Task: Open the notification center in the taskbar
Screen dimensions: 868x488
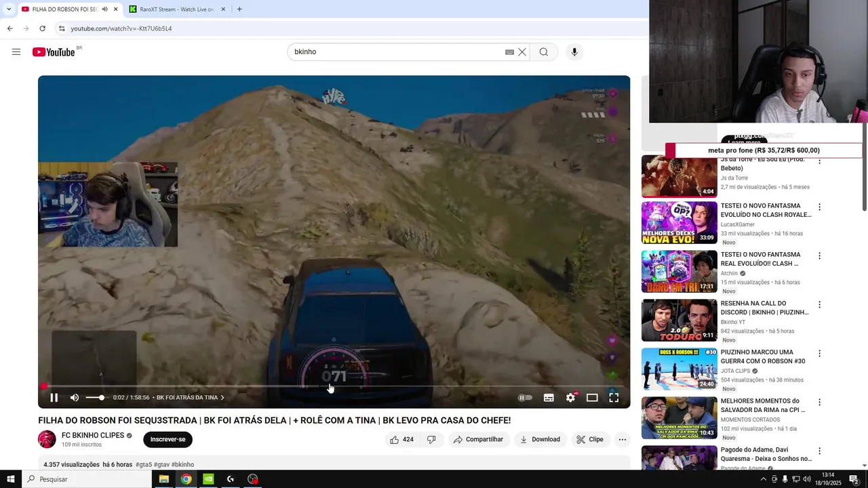Action: [x=854, y=479]
